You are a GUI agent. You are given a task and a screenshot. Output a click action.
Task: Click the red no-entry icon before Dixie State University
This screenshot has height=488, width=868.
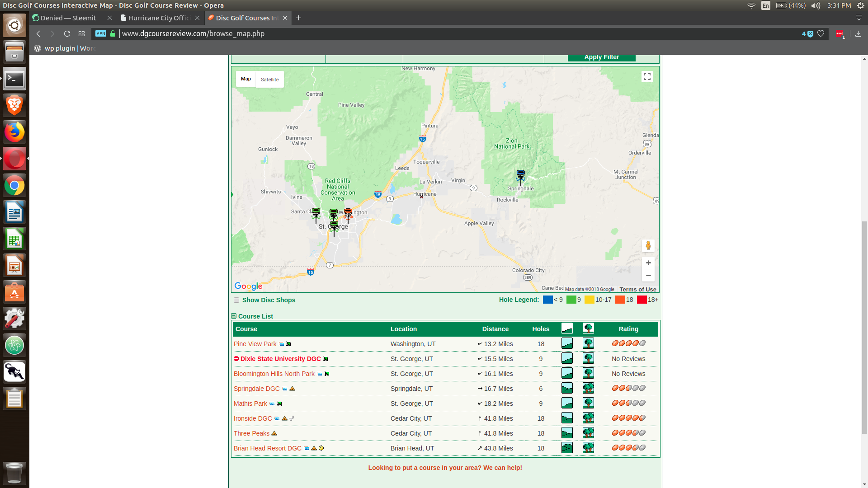tap(236, 359)
